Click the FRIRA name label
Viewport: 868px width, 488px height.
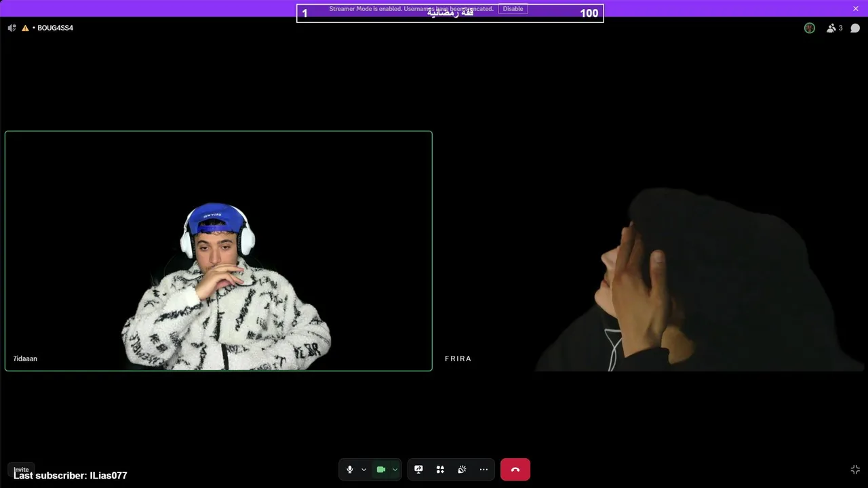click(458, 359)
